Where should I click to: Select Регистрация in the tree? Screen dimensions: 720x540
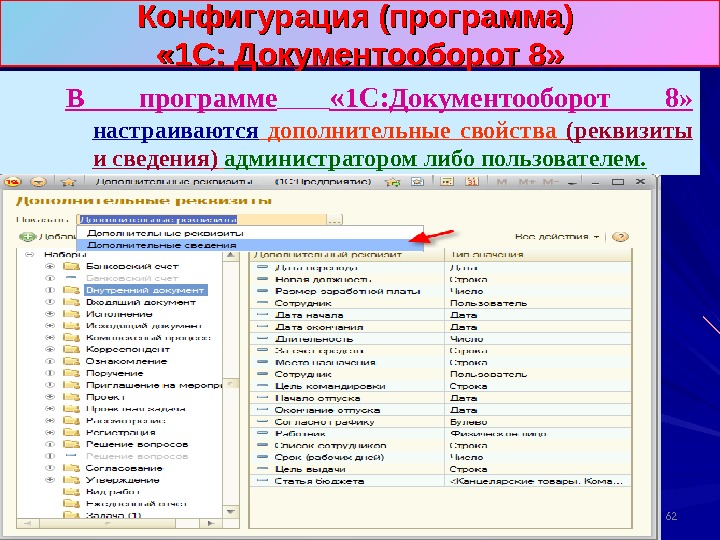coord(120,433)
